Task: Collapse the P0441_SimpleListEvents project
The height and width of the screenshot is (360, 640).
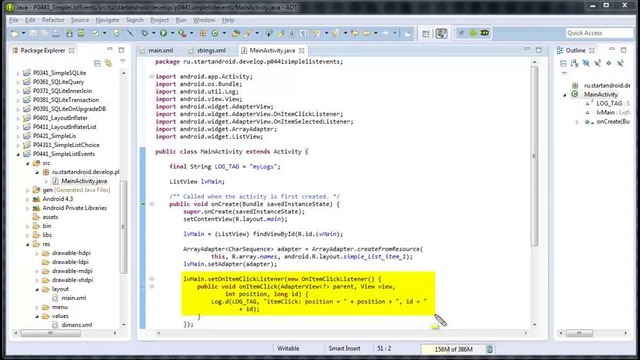Action: coord(18,154)
